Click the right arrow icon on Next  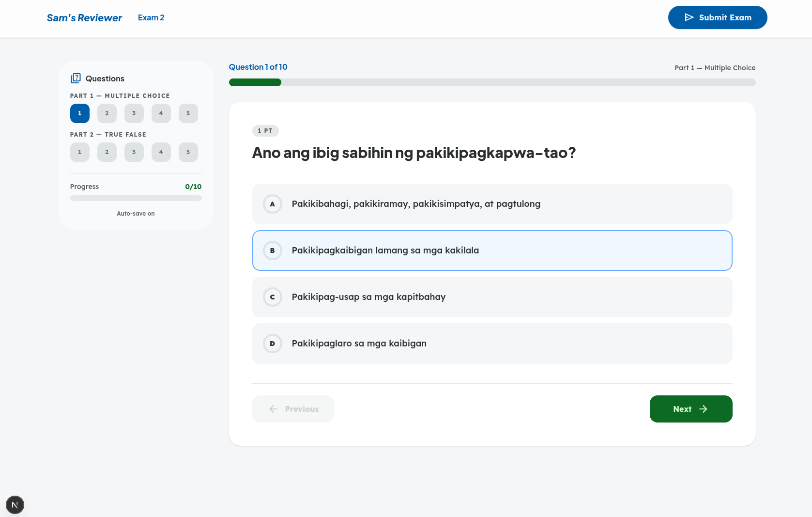click(703, 409)
